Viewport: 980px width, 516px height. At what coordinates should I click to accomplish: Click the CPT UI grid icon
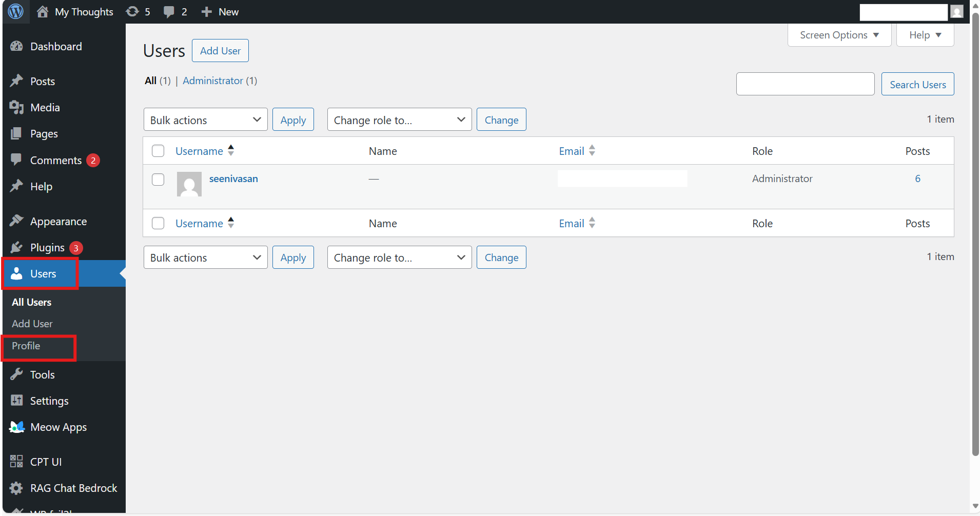pyautogui.click(x=16, y=462)
